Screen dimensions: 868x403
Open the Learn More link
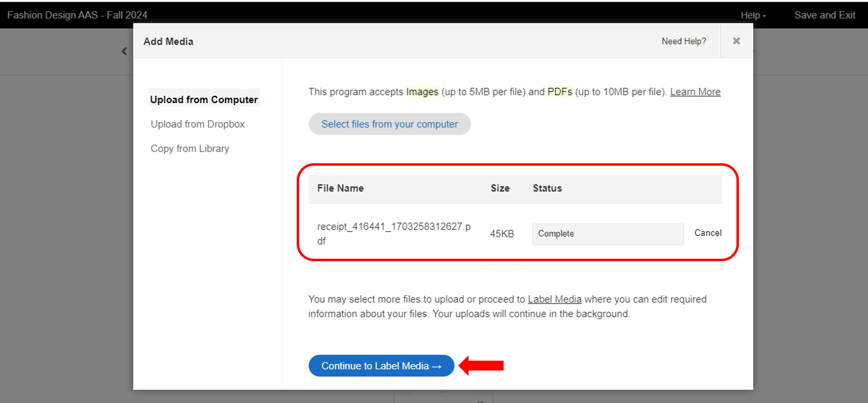click(x=695, y=92)
